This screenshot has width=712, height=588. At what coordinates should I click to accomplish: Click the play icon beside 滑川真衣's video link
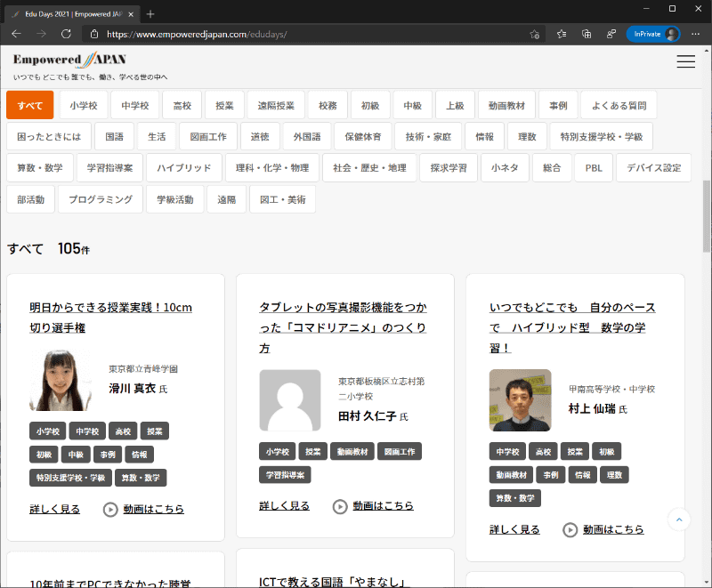110,509
